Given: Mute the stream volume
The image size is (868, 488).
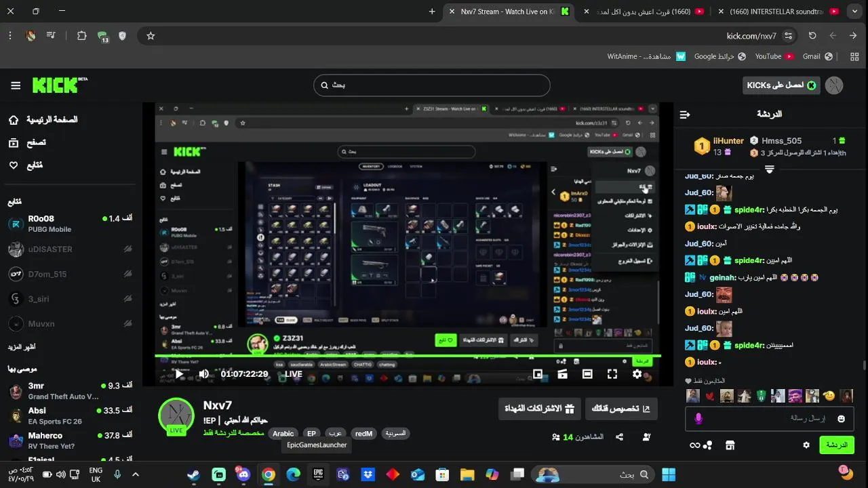Looking at the screenshot, I should [203, 373].
